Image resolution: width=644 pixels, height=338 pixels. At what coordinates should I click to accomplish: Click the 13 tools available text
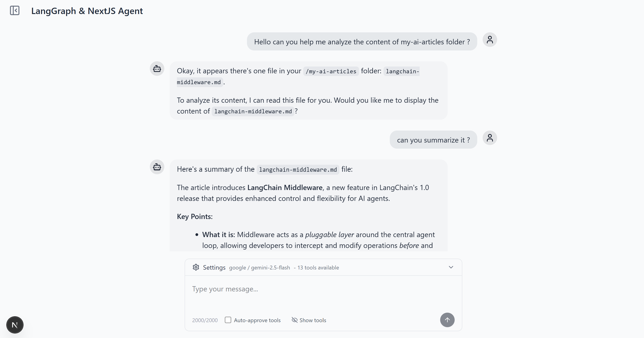318,268
